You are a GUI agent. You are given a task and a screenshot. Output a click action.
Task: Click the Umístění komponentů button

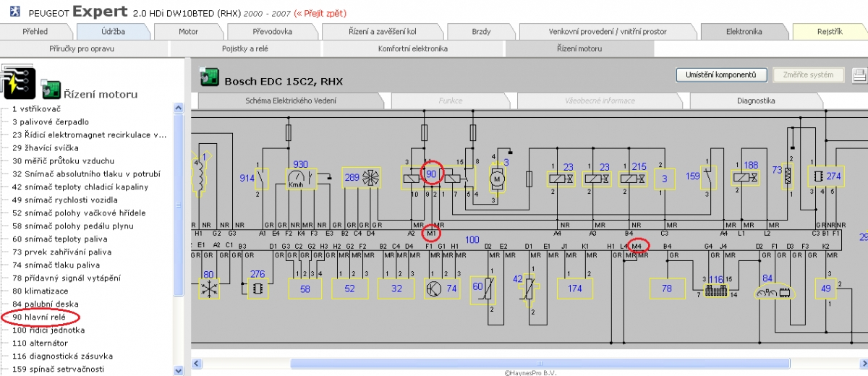coord(721,74)
